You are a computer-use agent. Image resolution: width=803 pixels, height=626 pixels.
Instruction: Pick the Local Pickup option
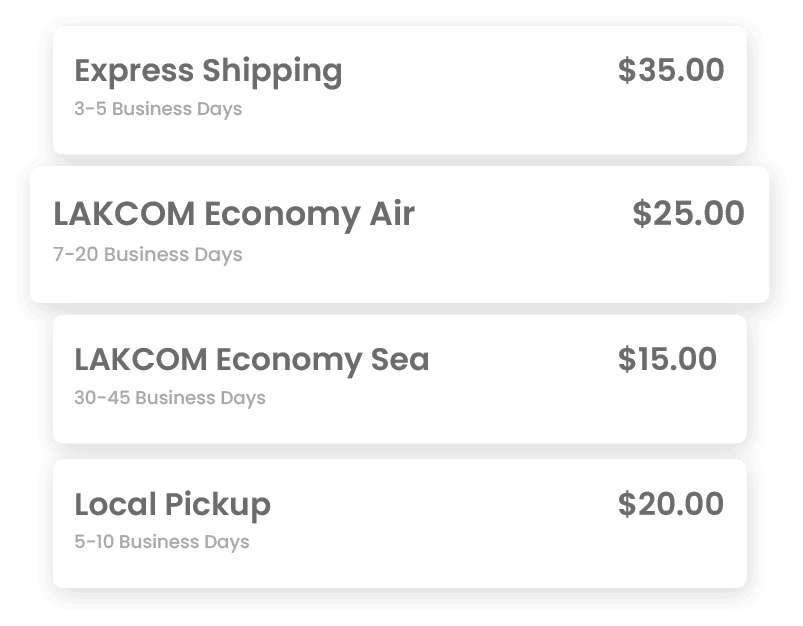click(399, 524)
